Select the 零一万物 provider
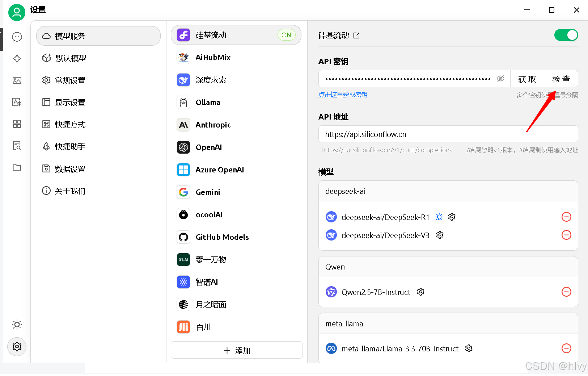 pyautogui.click(x=236, y=260)
